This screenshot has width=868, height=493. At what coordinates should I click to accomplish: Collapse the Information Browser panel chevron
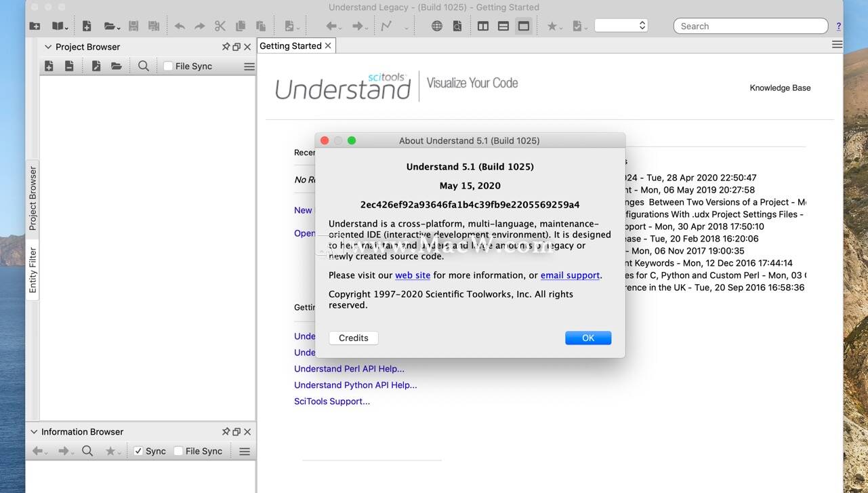(x=34, y=432)
